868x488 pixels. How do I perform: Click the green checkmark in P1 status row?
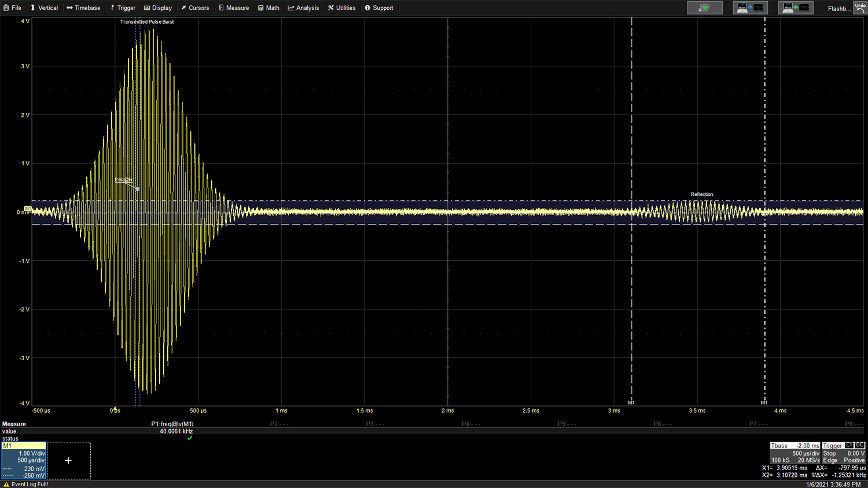pyautogui.click(x=189, y=438)
